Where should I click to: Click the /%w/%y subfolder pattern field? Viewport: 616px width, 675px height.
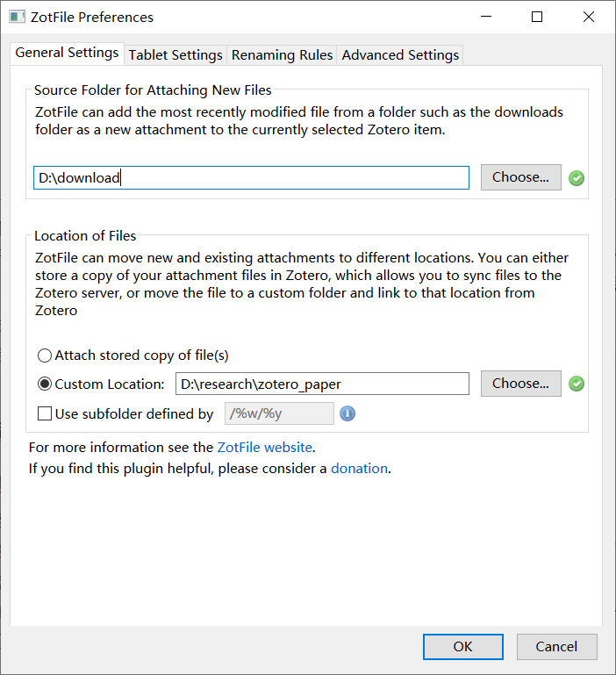(x=279, y=413)
